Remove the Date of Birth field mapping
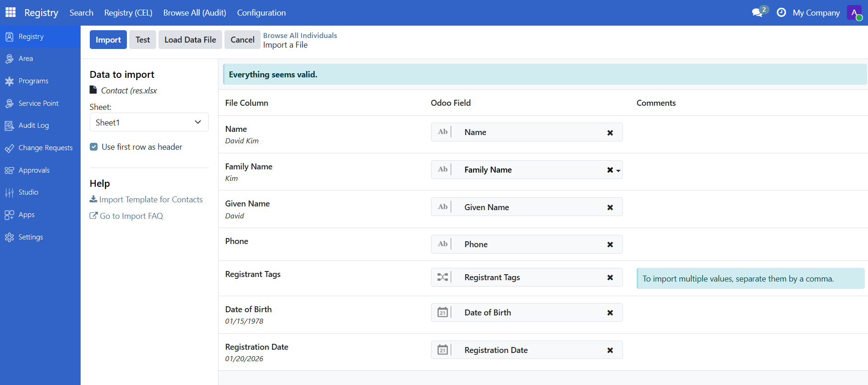The width and height of the screenshot is (868, 385). tap(610, 313)
